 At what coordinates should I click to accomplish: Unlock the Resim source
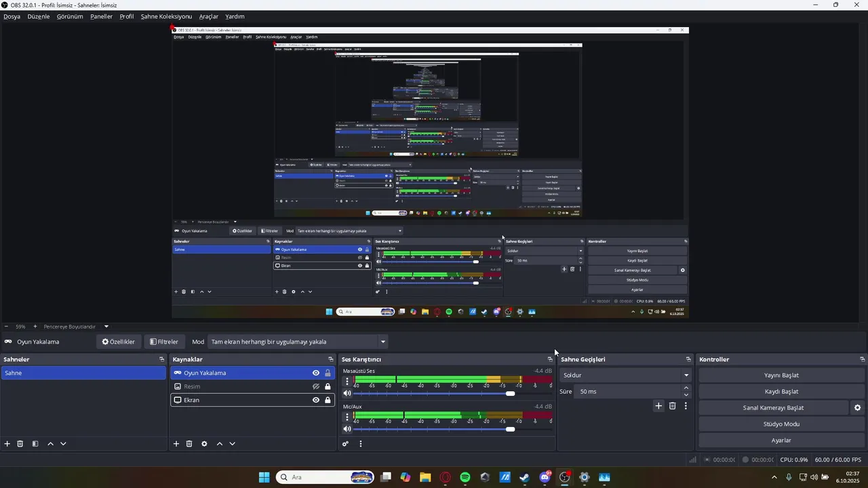coord(328,386)
